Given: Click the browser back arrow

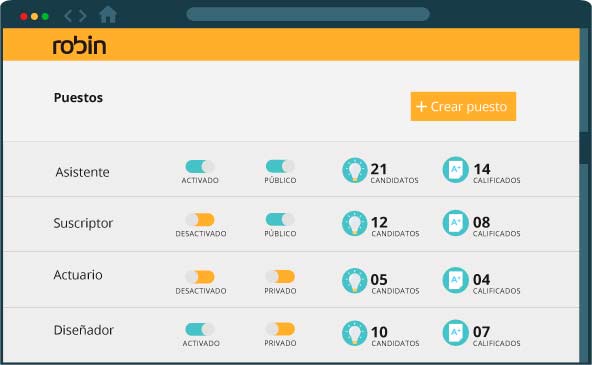Looking at the screenshot, I should point(68,16).
